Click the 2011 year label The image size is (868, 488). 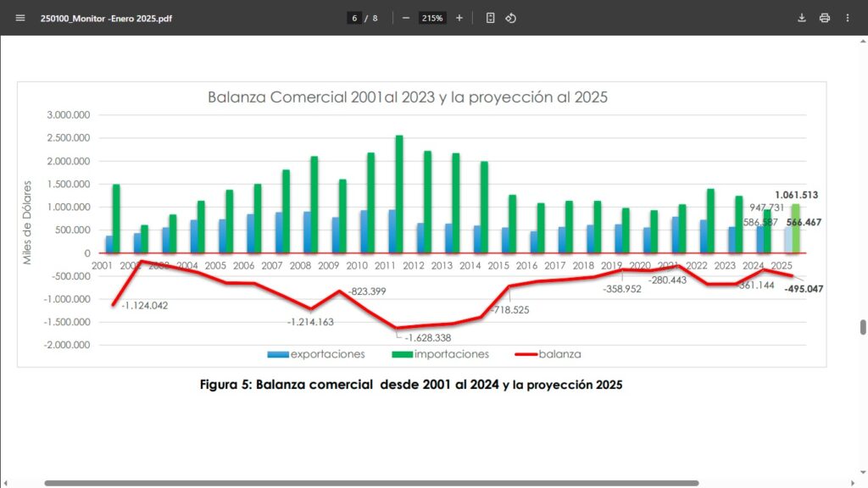point(385,265)
